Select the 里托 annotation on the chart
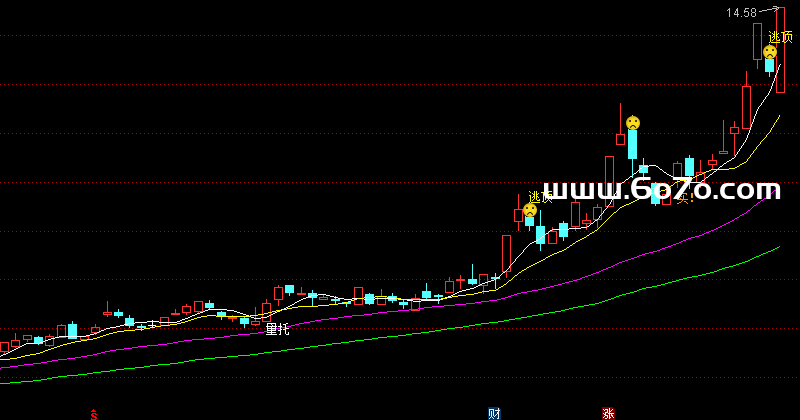The image size is (800, 420). coord(277,328)
